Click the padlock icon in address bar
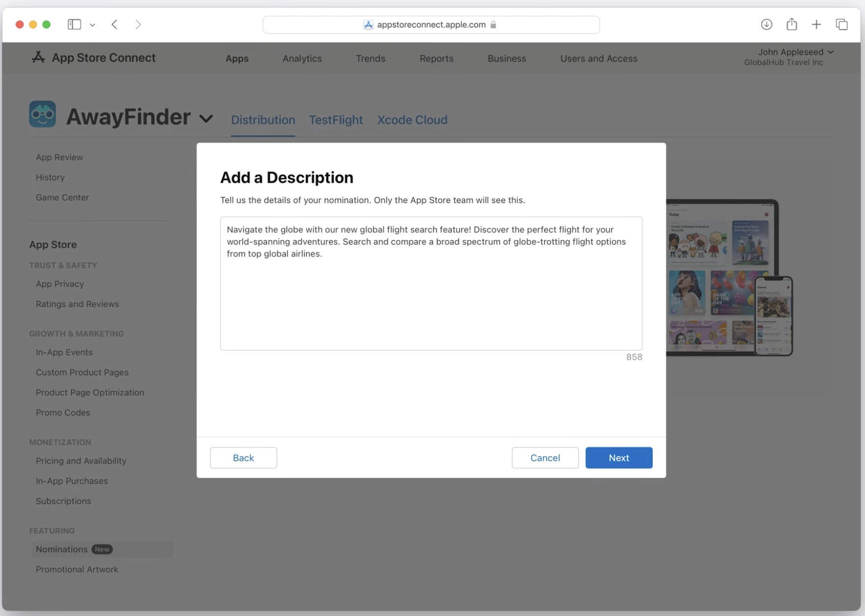The image size is (865, 616). [493, 25]
